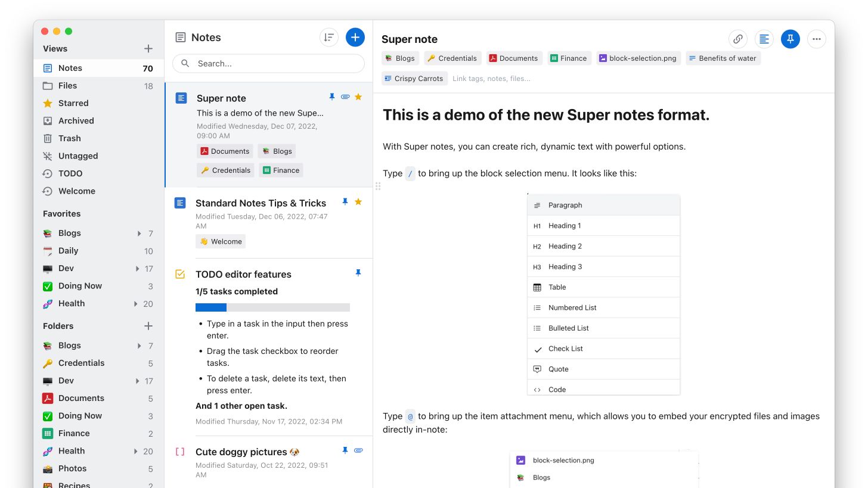
Task: Click the Benefits of water linked note
Action: point(723,58)
